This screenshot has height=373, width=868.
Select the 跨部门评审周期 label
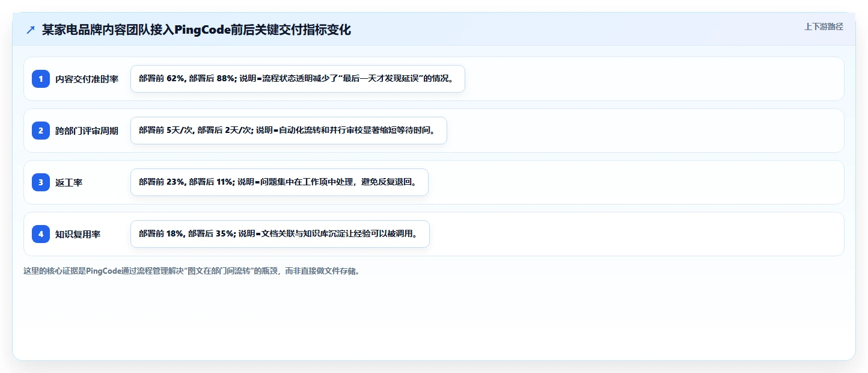87,131
